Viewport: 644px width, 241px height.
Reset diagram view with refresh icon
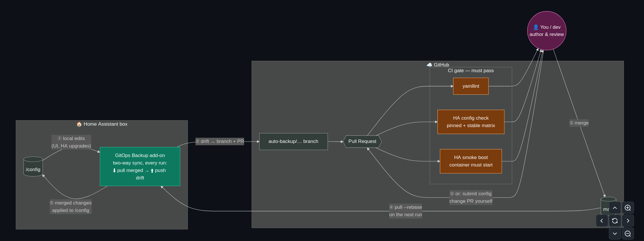615,221
